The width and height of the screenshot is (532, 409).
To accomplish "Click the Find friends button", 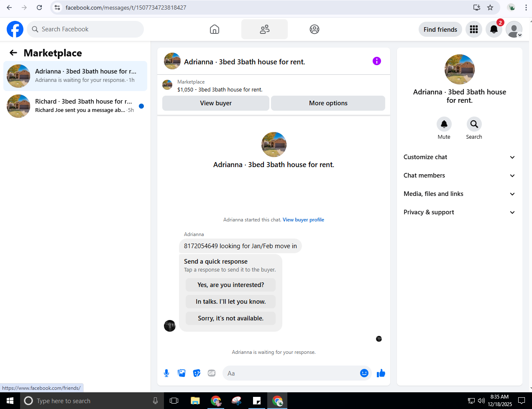I will (x=440, y=29).
